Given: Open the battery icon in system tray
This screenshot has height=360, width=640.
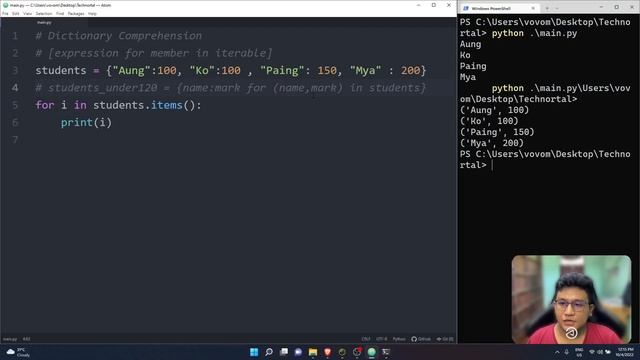Looking at the screenshot, I should (608, 352).
